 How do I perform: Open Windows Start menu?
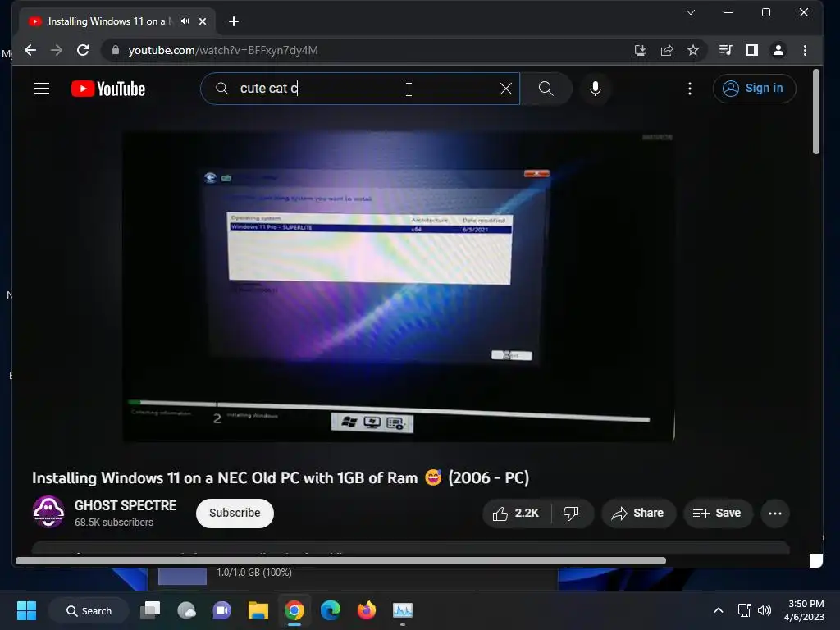[x=26, y=610]
